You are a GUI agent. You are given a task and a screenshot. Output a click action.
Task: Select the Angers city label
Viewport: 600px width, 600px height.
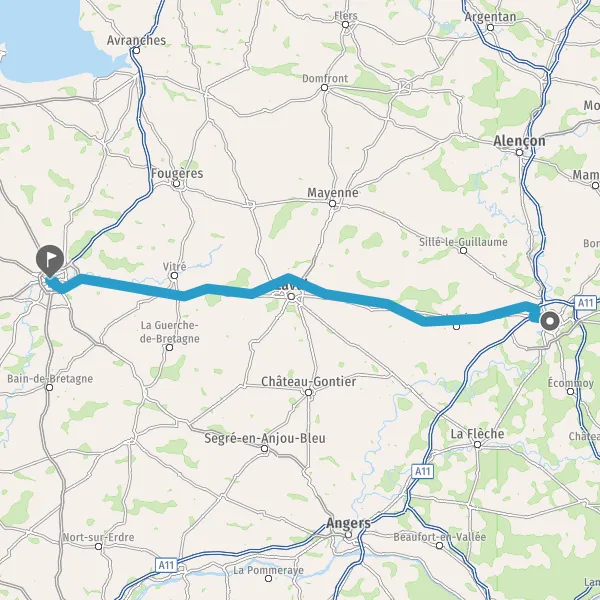click(348, 523)
